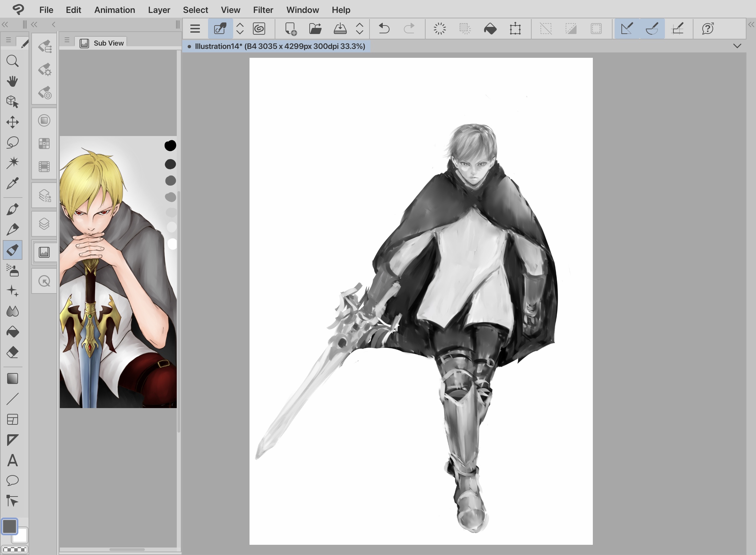
Task: Select the Frame border tool
Action: point(13,419)
